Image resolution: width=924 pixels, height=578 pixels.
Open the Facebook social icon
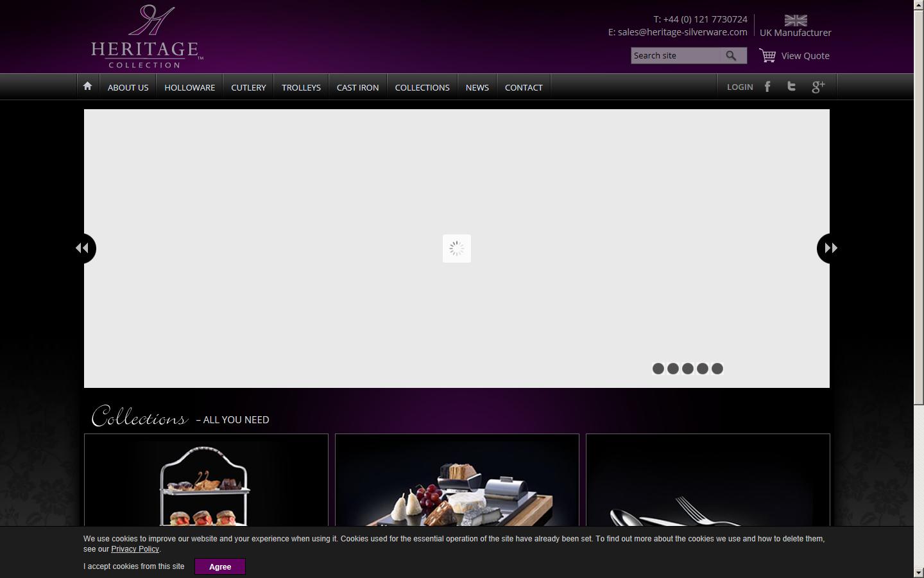coord(767,87)
